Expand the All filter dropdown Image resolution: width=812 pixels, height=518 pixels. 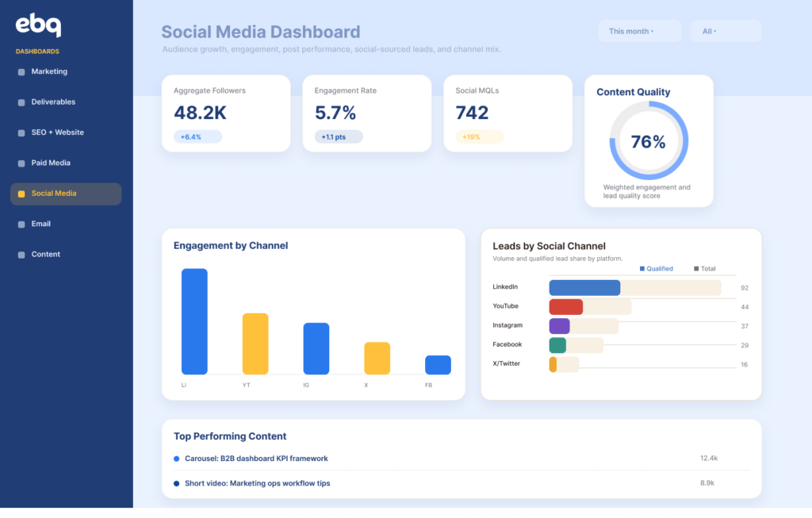click(726, 31)
